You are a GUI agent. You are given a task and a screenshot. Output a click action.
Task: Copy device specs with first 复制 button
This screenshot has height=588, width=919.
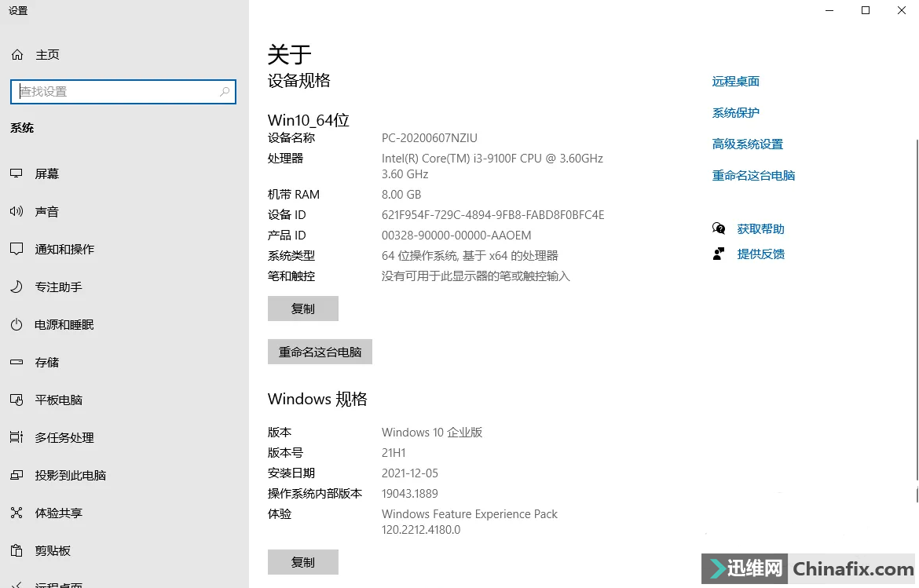coord(303,309)
